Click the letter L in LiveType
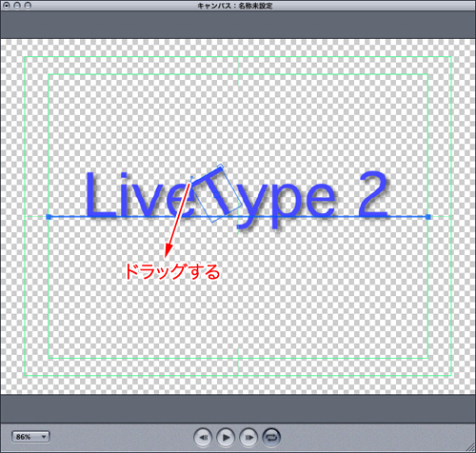Viewport: 476px width, 453px height. pyautogui.click(x=100, y=195)
